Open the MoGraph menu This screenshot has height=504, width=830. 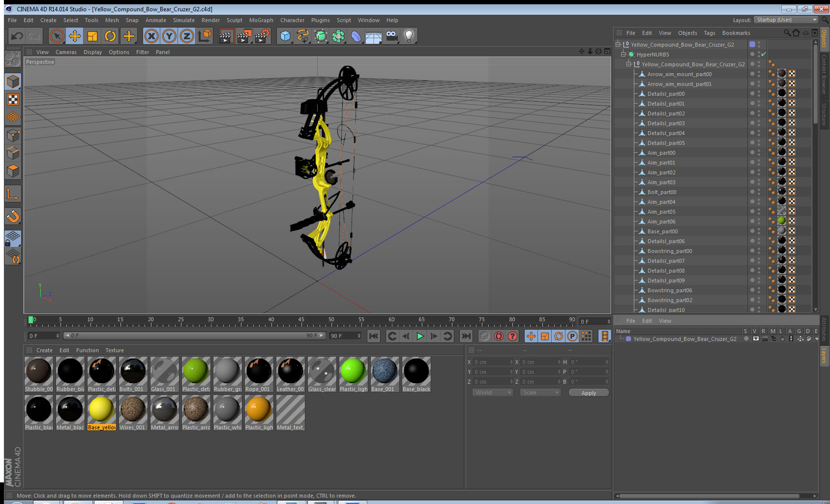pos(261,20)
